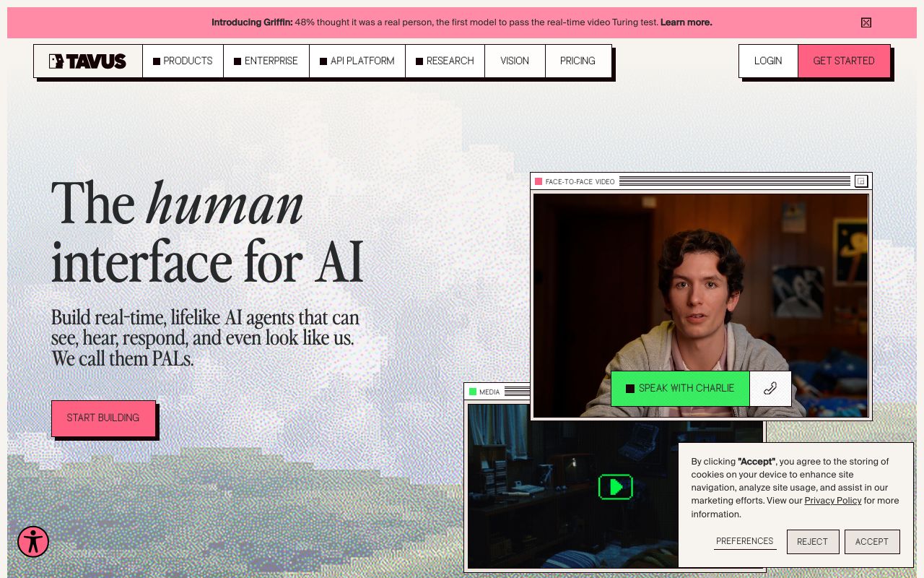Click the Get Started button
This screenshot has width=924, height=578.
[x=844, y=61]
